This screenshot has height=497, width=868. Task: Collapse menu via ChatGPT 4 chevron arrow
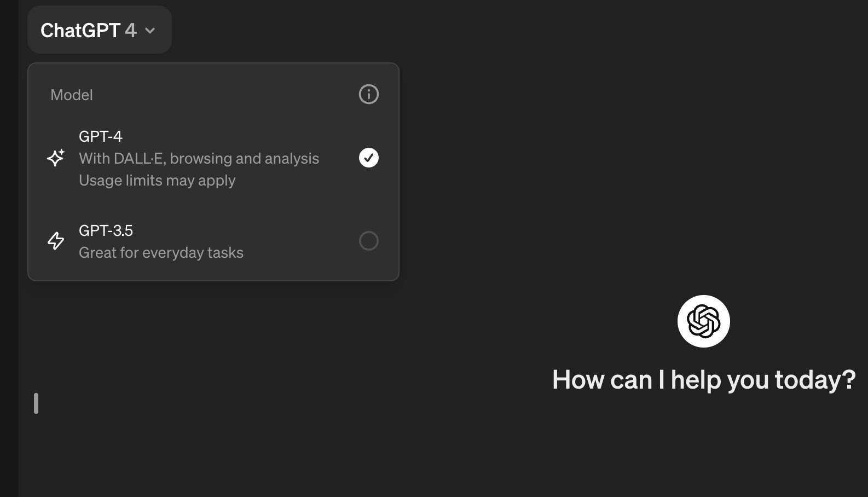point(150,31)
